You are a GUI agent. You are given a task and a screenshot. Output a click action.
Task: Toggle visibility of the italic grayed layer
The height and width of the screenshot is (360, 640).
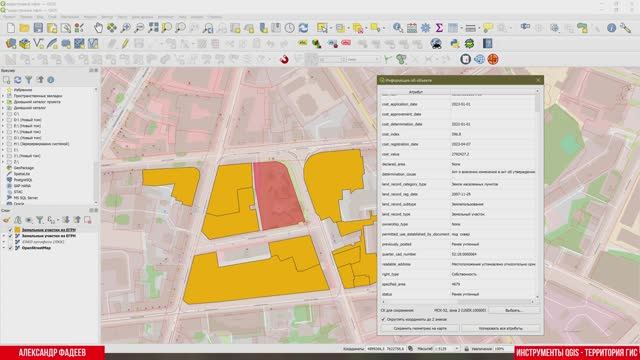11,242
